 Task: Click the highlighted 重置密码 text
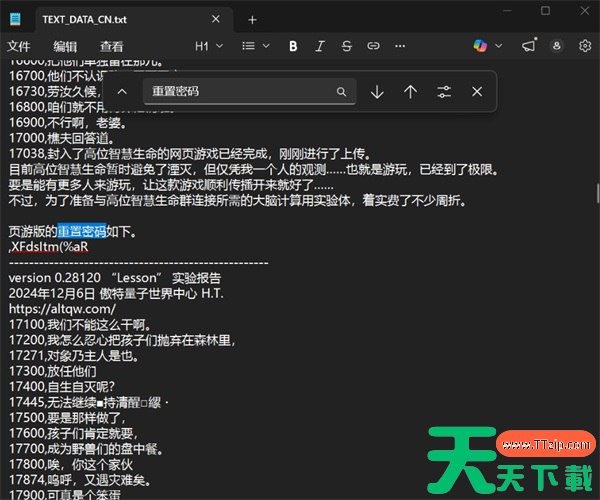(x=82, y=231)
